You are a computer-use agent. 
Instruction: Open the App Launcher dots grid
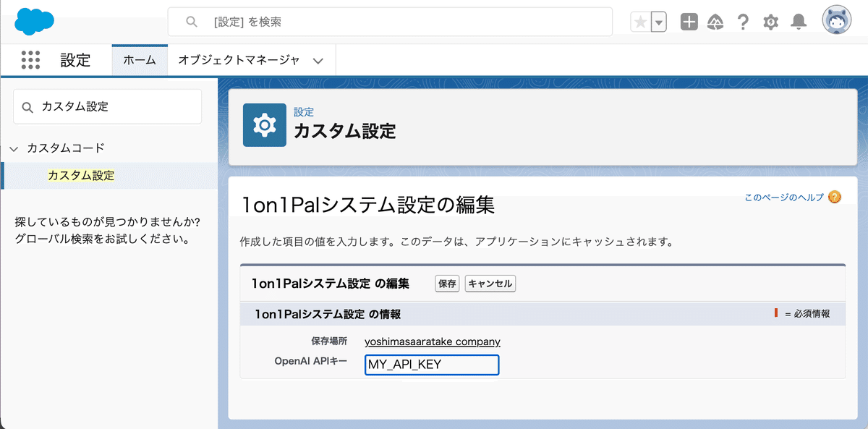[x=30, y=60]
